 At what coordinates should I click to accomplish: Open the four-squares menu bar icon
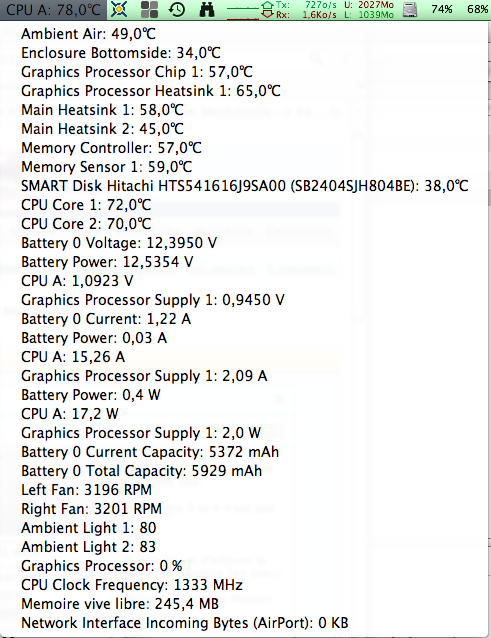pyautogui.click(x=149, y=9)
